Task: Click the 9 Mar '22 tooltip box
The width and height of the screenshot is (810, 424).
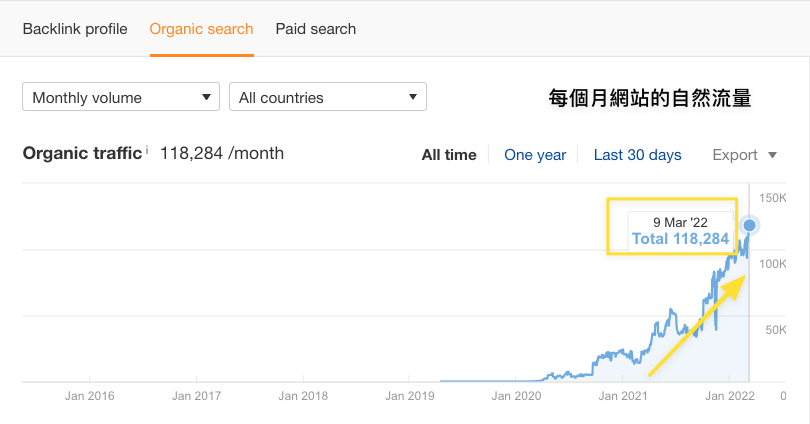Action: click(680, 229)
